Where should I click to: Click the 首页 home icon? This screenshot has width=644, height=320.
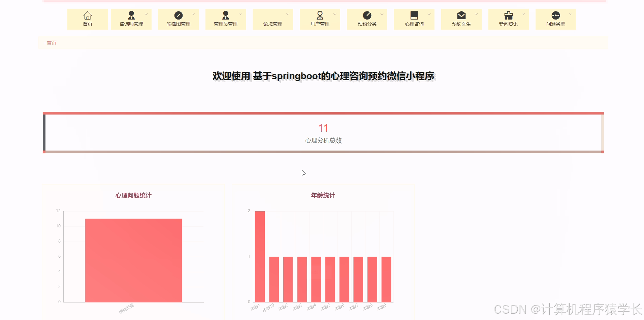click(87, 15)
